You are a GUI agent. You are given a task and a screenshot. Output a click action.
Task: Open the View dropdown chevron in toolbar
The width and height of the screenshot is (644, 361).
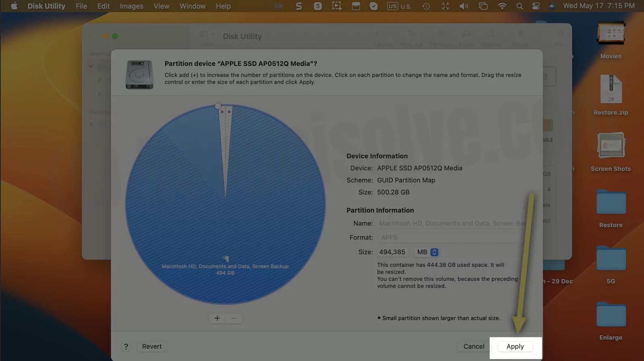pyautogui.click(x=213, y=34)
